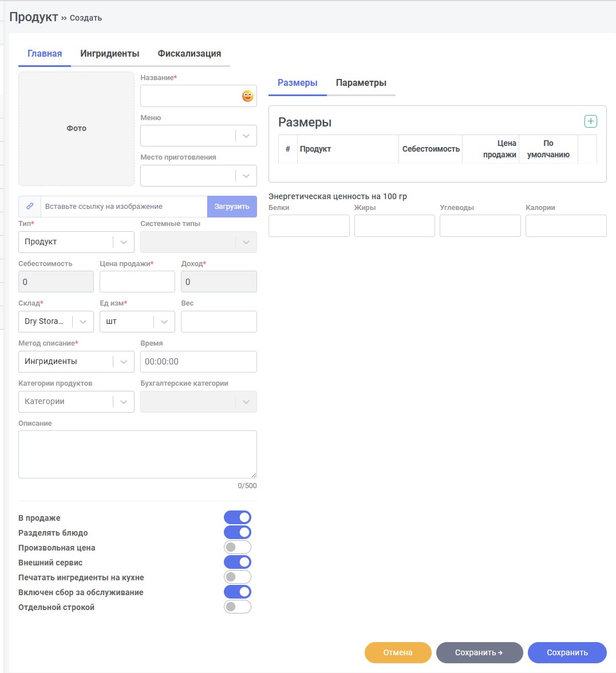Open the Меню dropdown
Image resolution: width=616 pixels, height=673 pixels.
pyautogui.click(x=198, y=136)
